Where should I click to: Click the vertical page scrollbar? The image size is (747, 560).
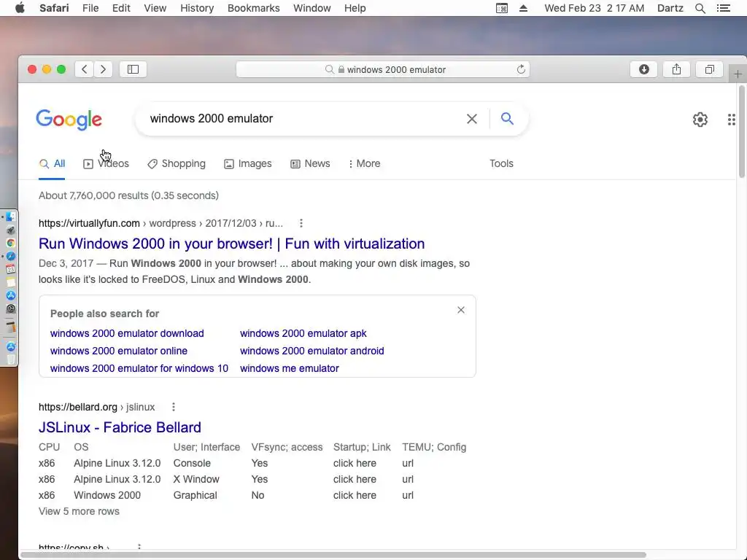(742, 131)
